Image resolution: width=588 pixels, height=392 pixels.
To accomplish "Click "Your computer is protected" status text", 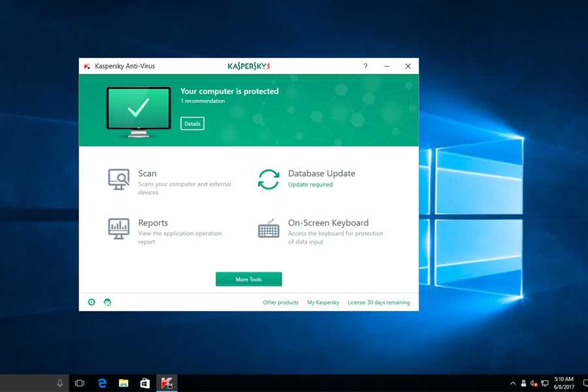I will pyautogui.click(x=229, y=91).
